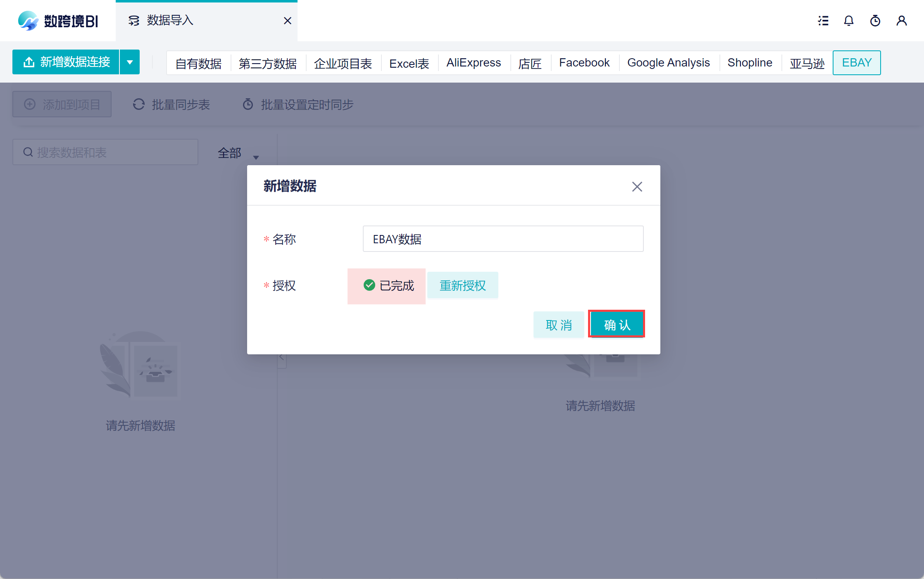The width and height of the screenshot is (924, 579).
Task: Click the 重新授权 button
Action: click(x=462, y=285)
